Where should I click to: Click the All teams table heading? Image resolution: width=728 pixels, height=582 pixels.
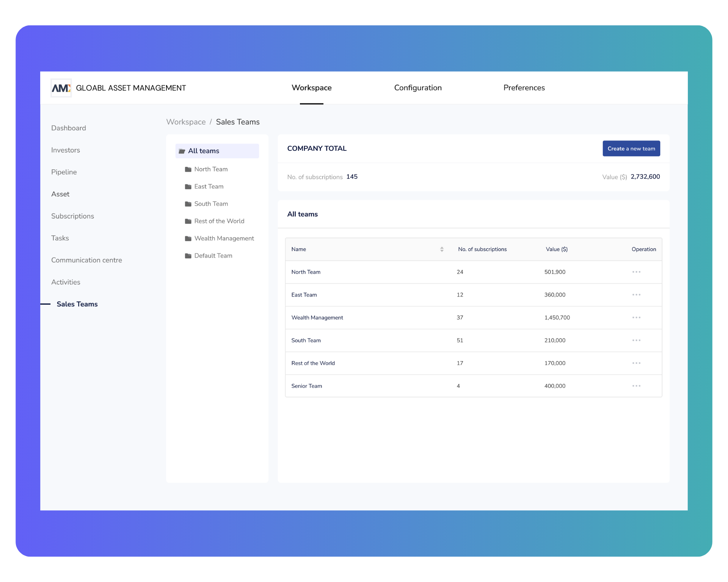302,214
